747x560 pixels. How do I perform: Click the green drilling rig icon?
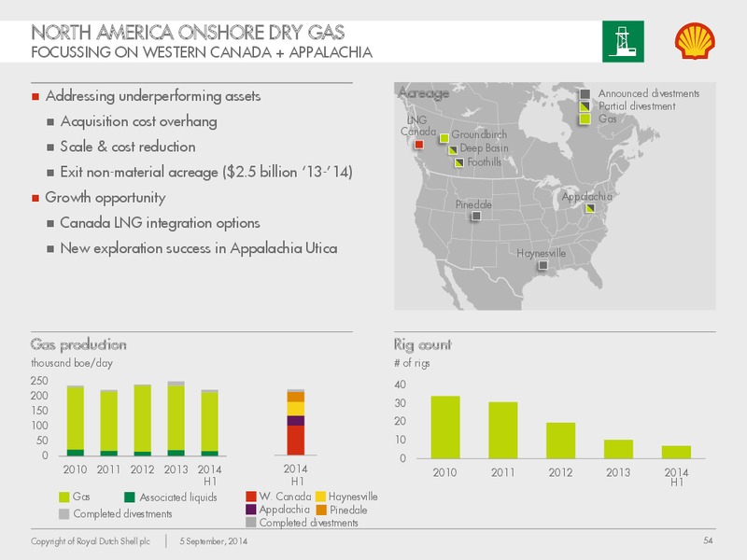pyautogui.click(x=623, y=41)
